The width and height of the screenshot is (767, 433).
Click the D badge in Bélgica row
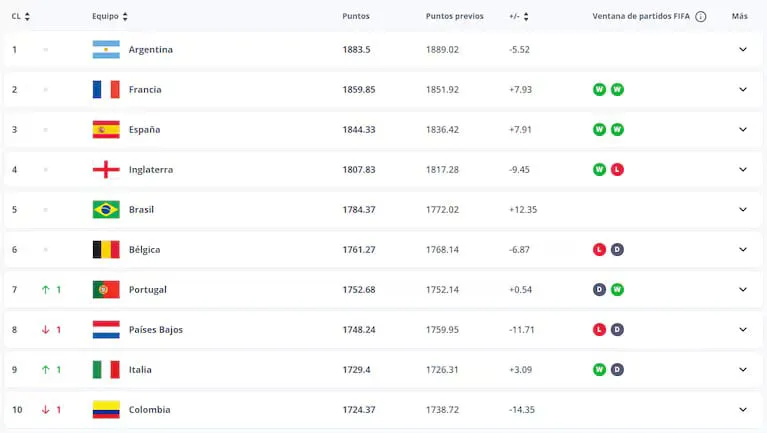coord(617,250)
